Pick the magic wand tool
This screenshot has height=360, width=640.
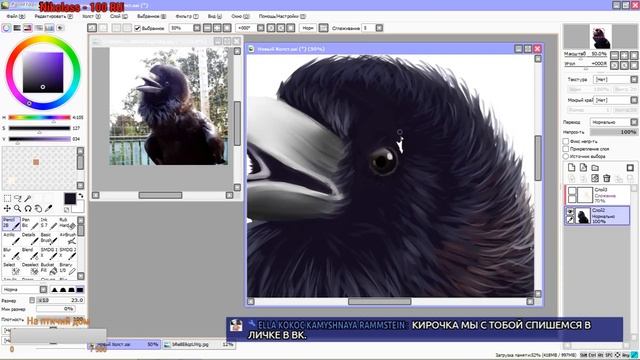click(28, 198)
